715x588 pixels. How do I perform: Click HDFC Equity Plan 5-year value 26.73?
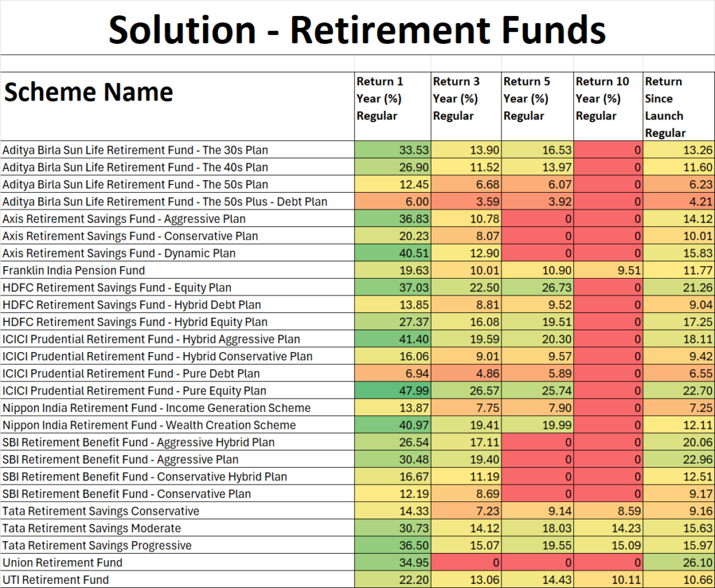[538, 288]
